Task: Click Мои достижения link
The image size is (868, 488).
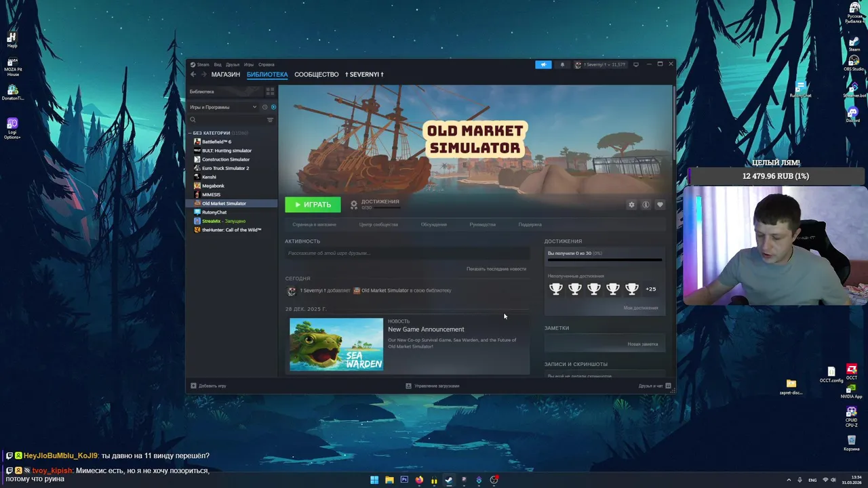Action: point(641,308)
